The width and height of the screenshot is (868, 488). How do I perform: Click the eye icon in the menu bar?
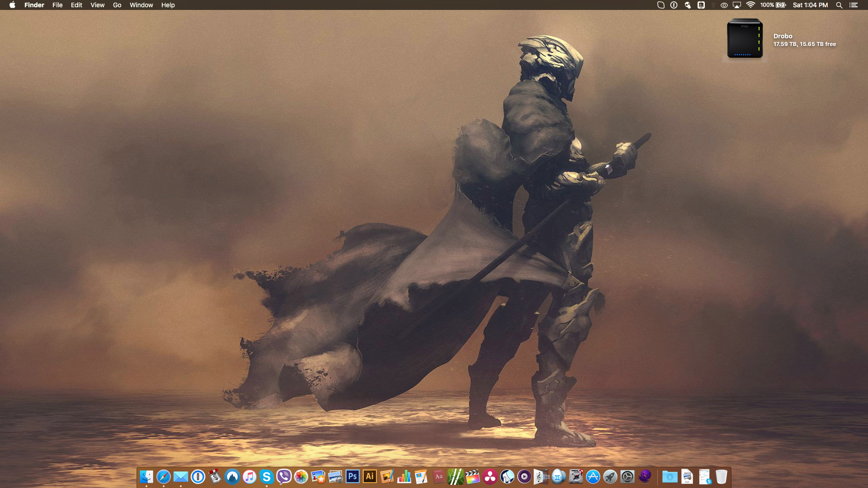pos(724,5)
